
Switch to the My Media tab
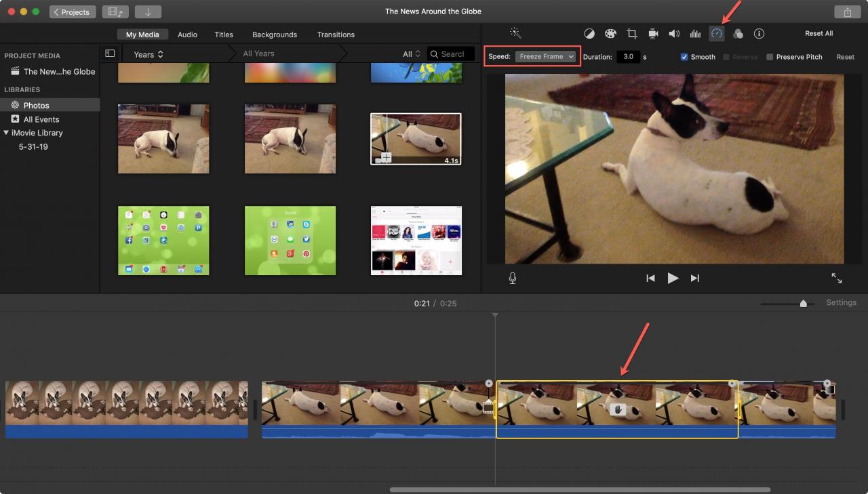tap(142, 35)
